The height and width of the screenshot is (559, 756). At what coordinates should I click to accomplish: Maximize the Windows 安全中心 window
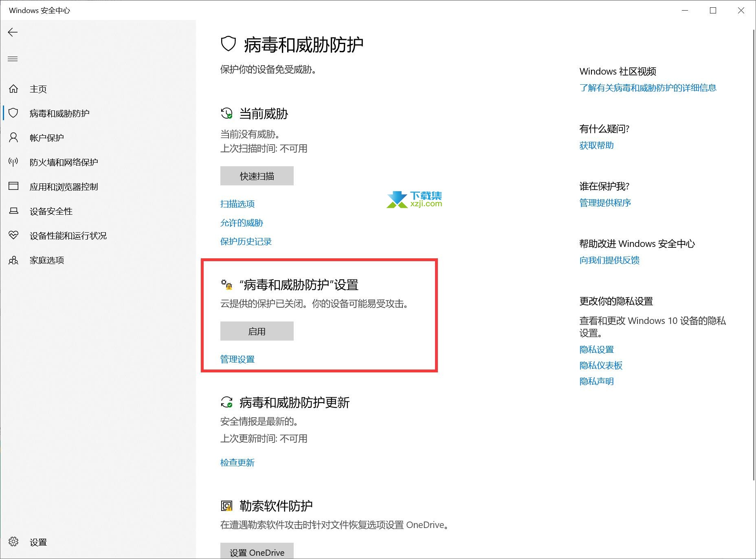pos(713,11)
